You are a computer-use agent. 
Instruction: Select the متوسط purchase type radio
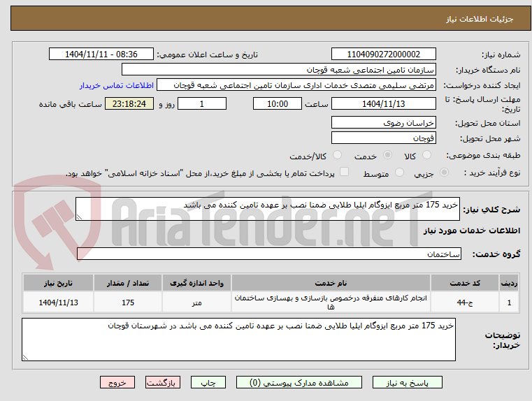pos(400,173)
